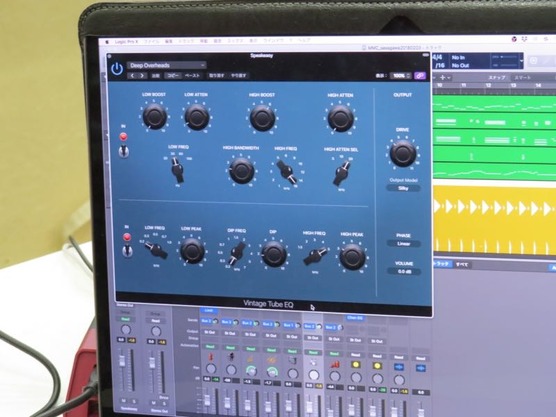Open Read automation menu on highlighted strip
This screenshot has width=556, height=417.
click(313, 352)
